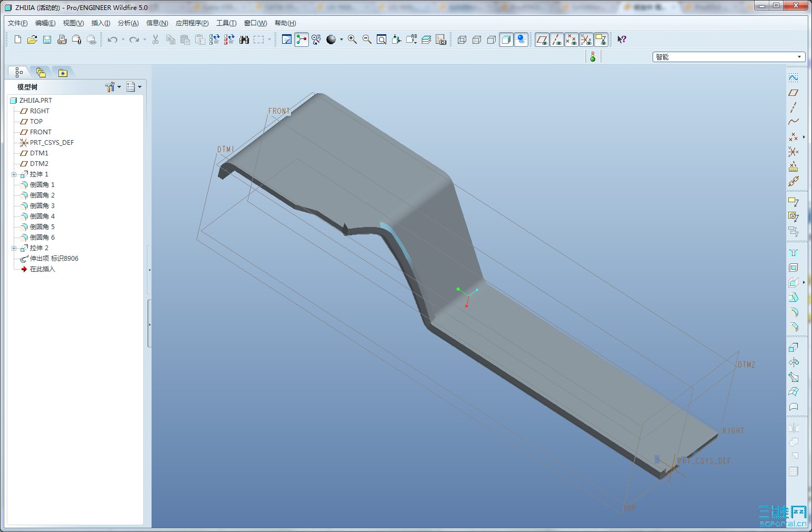Toggle datum axes display
The height and width of the screenshot is (532, 812).
point(557,40)
